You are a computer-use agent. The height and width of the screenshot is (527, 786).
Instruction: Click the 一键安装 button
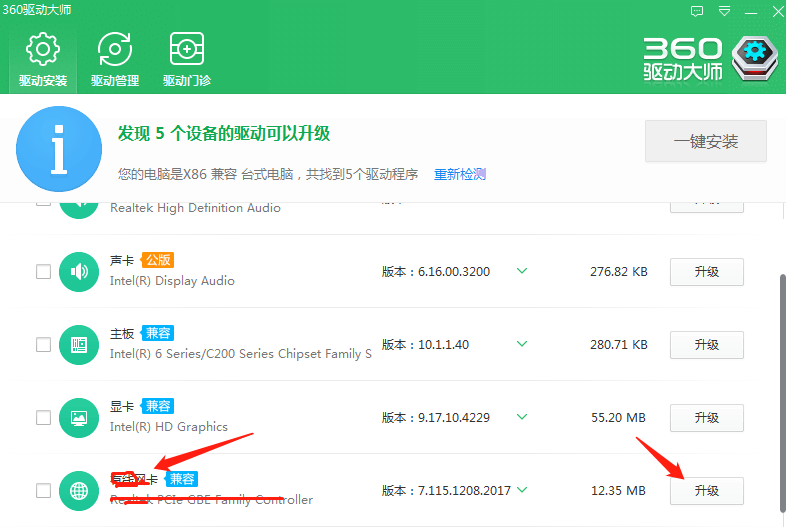[706, 141]
